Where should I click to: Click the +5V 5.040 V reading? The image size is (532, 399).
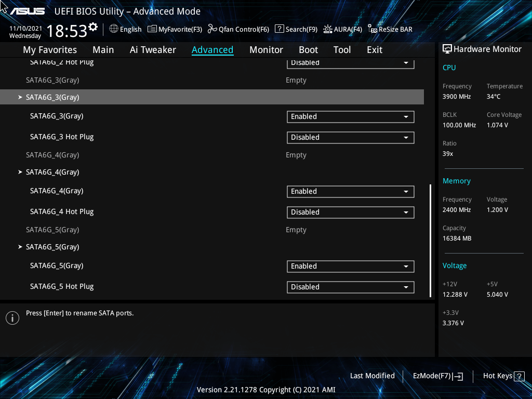tap(497, 295)
